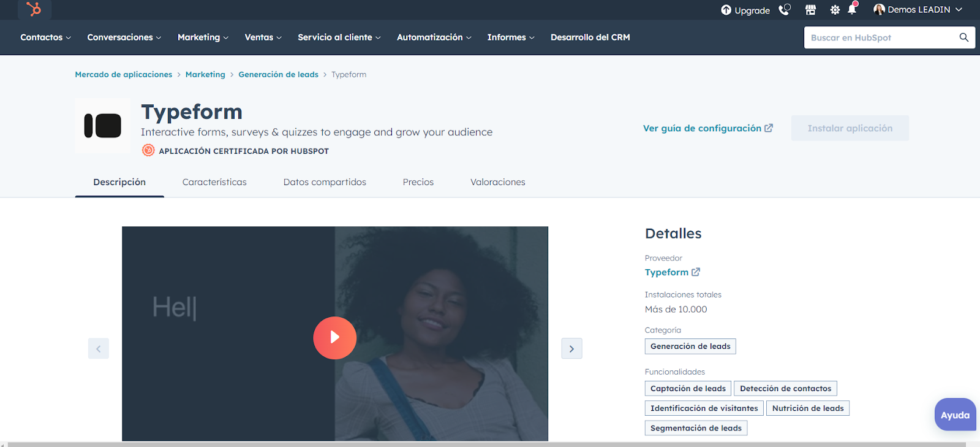Screen dimensions: 980x447
Task: Go to Mercado de aplicaciones breadcrumb
Action: click(124, 74)
